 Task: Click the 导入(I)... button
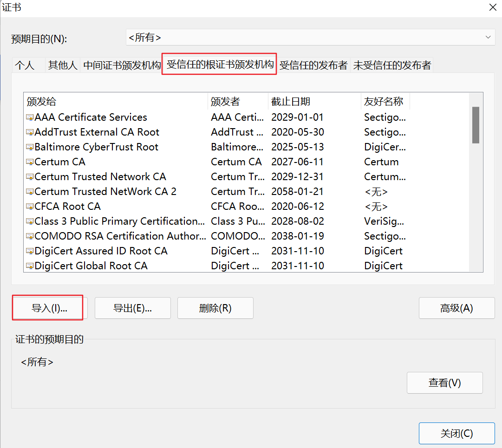click(49, 308)
